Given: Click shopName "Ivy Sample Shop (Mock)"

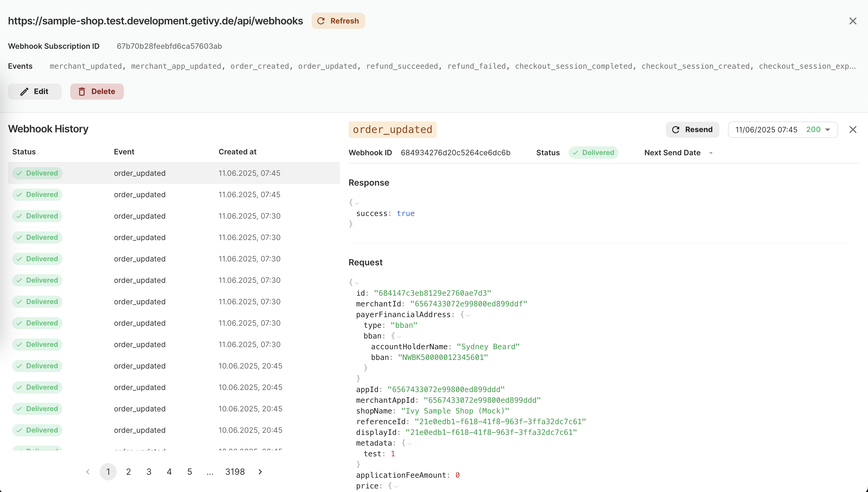Looking at the screenshot, I should (x=455, y=411).
